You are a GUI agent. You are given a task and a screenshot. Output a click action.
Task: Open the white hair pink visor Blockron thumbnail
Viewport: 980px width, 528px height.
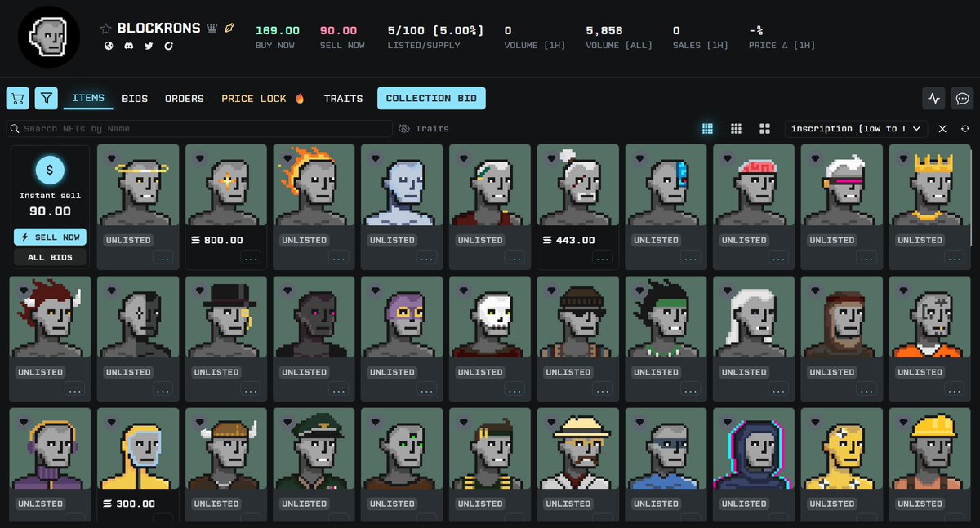click(842, 185)
